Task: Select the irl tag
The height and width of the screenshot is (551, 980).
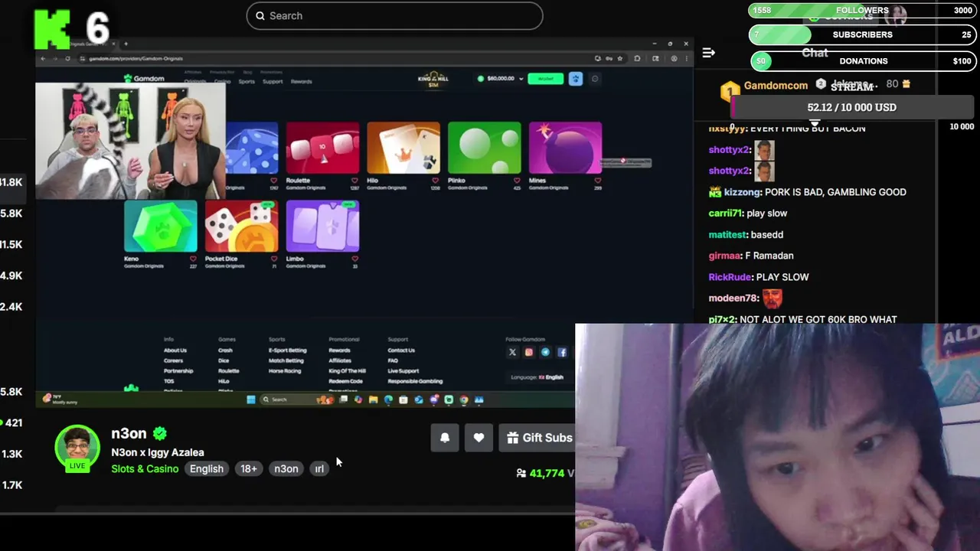Action: click(x=319, y=468)
